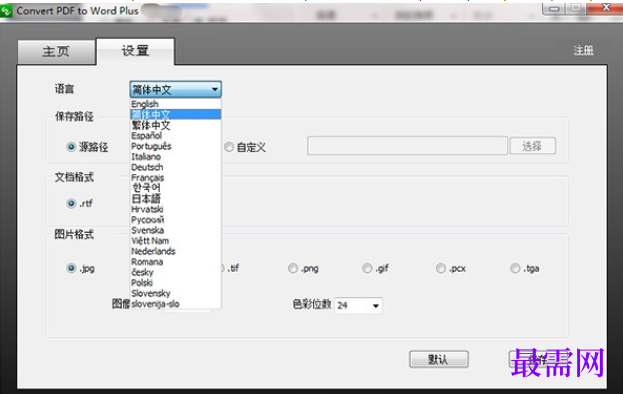Close the Convert PDF to Word Plus window
The image size is (623, 394).
[606, 8]
